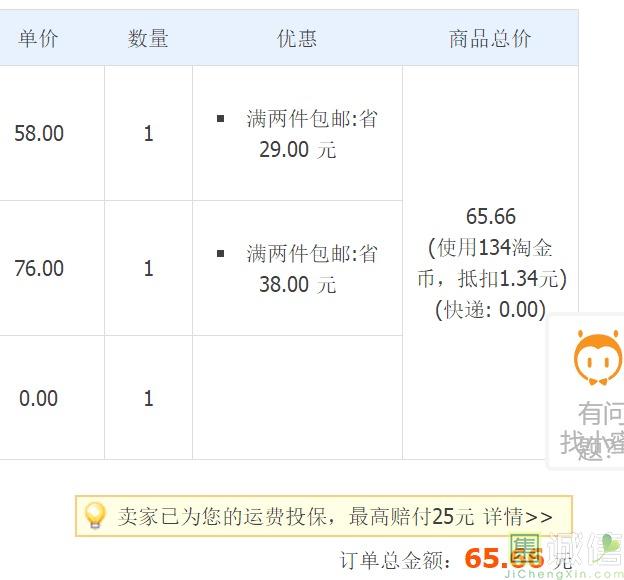This screenshot has height=580, width=624.
Task: Click the 快递: 0.00 shipping fee text
Action: pyautogui.click(x=490, y=309)
